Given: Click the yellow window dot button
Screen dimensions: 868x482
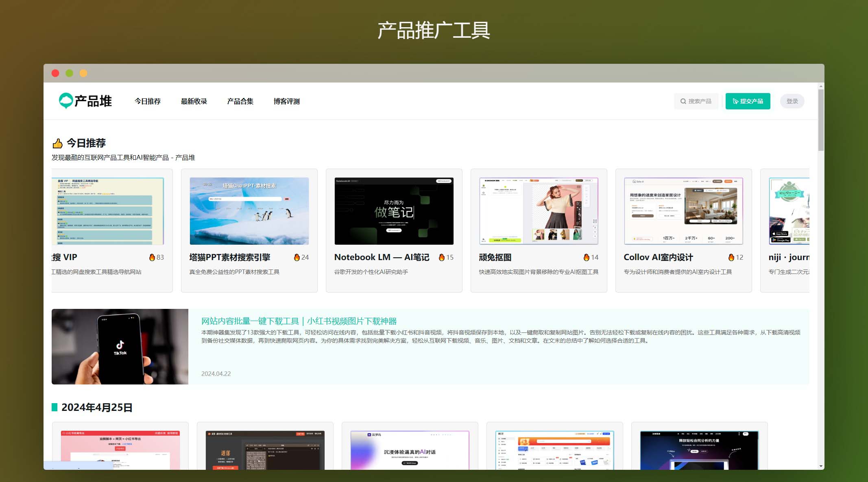Looking at the screenshot, I should pos(83,73).
